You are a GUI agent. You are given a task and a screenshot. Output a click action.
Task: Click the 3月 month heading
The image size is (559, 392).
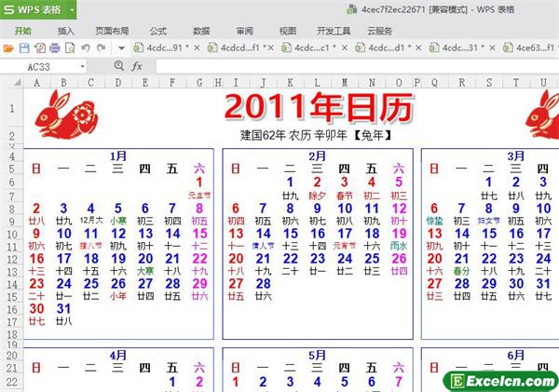pyautogui.click(x=516, y=156)
